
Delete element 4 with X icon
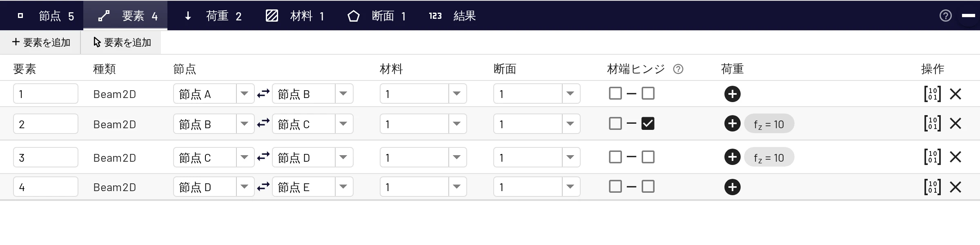coord(955,187)
